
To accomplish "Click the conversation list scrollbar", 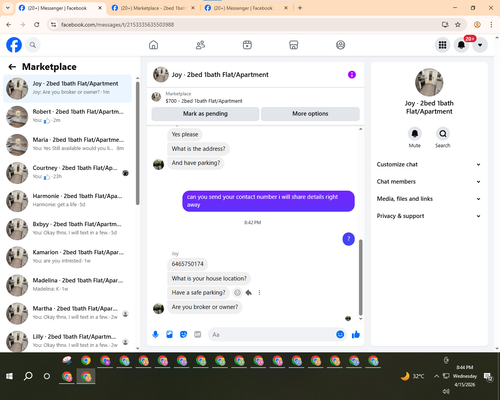I will pyautogui.click(x=138, y=143).
